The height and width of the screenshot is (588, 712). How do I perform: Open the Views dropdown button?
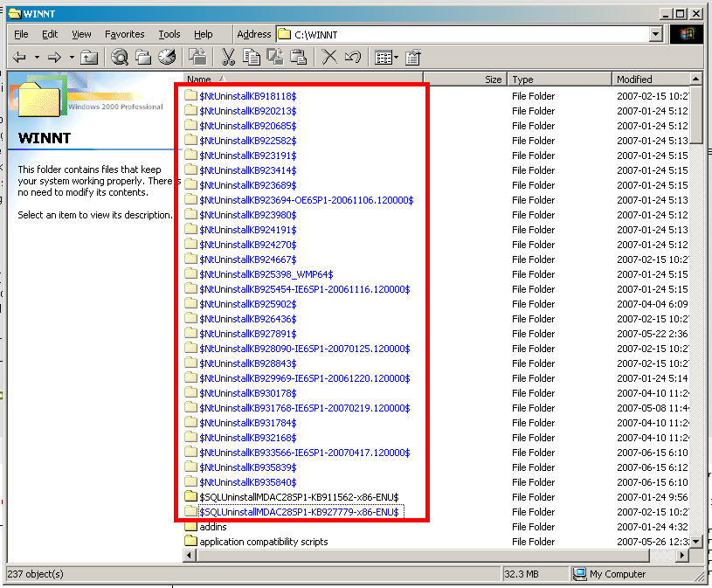click(x=386, y=57)
